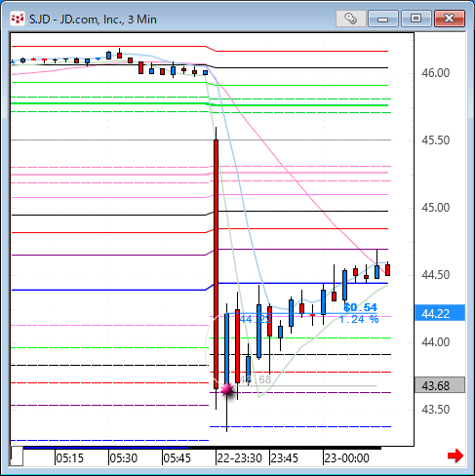Click the 46.00 price scale label
This screenshot has width=475, height=476.
click(436, 73)
